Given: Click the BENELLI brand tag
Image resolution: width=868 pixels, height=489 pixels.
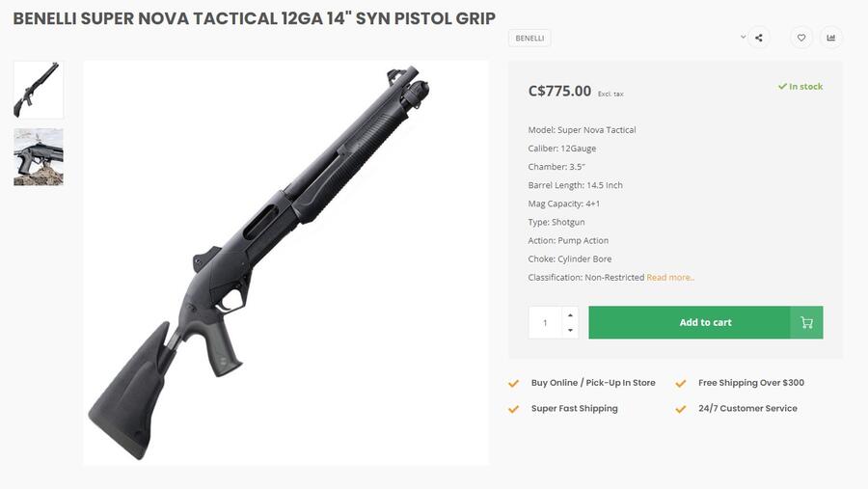Looking at the screenshot, I should 529,39.
